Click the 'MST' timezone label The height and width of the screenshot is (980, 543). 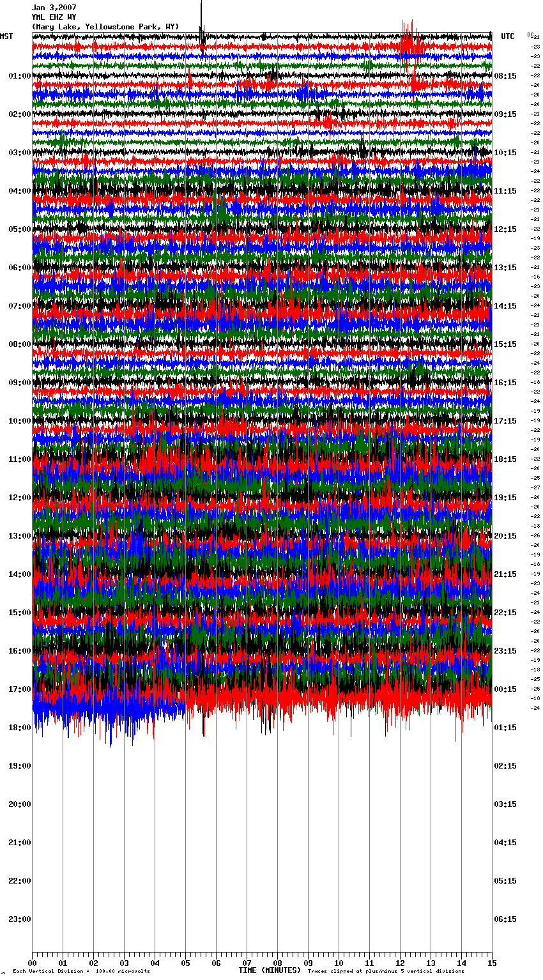click(x=6, y=36)
